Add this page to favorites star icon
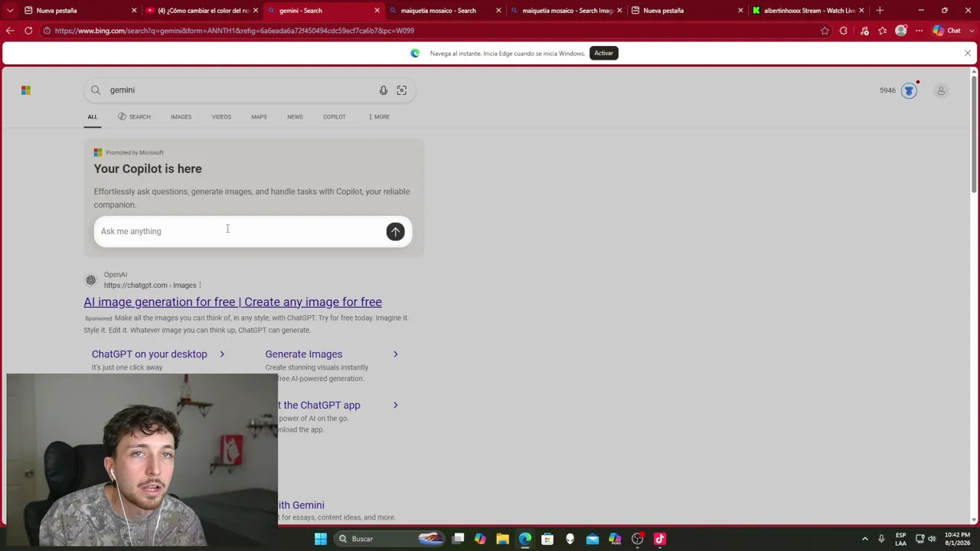Viewport: 980px width, 551px height. [825, 31]
